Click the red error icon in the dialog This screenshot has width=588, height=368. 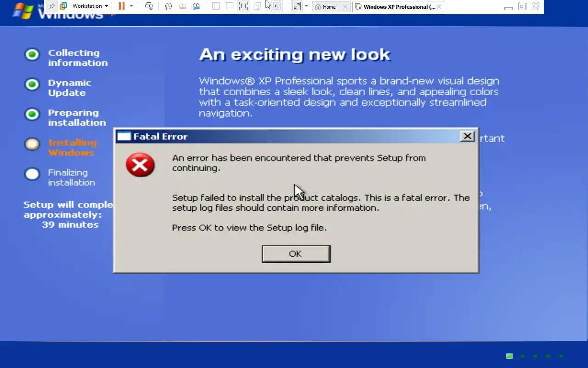tap(140, 165)
